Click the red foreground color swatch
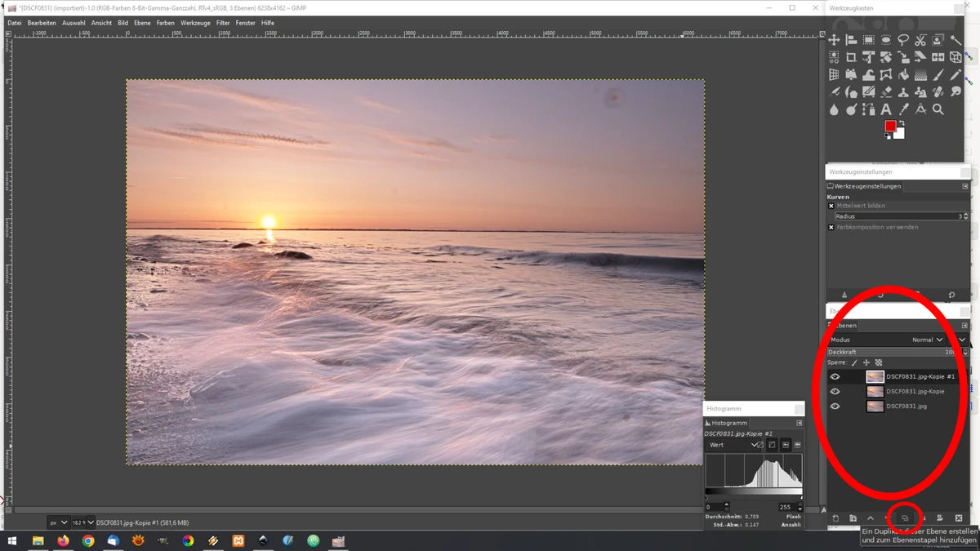Image resolution: width=980 pixels, height=551 pixels. [890, 127]
